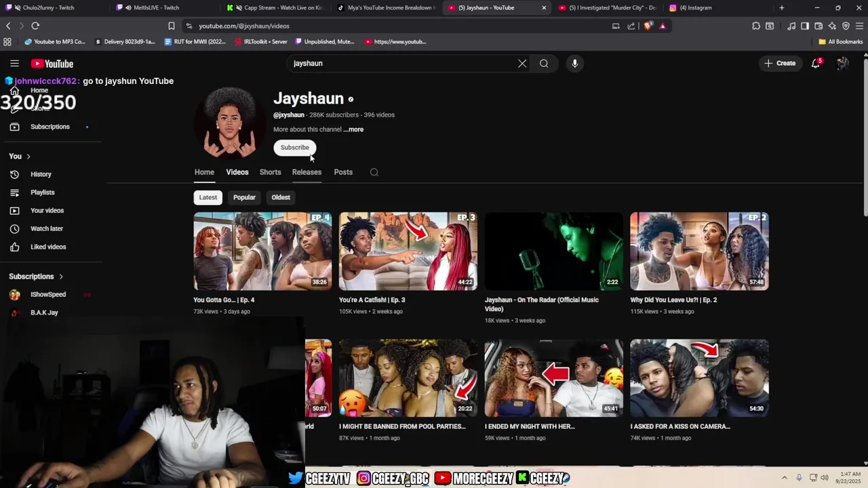Open Brave VPN shield icon
The width and height of the screenshot is (868, 488).
coord(846,26)
